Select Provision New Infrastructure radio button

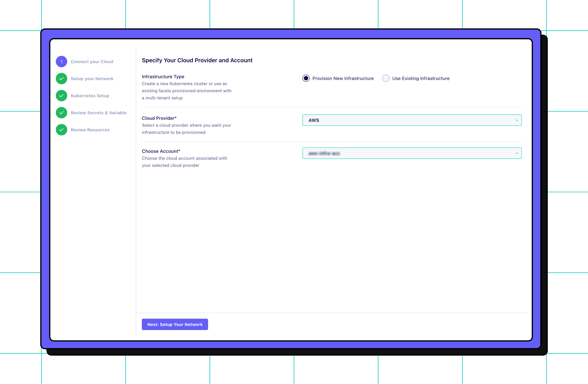point(306,78)
